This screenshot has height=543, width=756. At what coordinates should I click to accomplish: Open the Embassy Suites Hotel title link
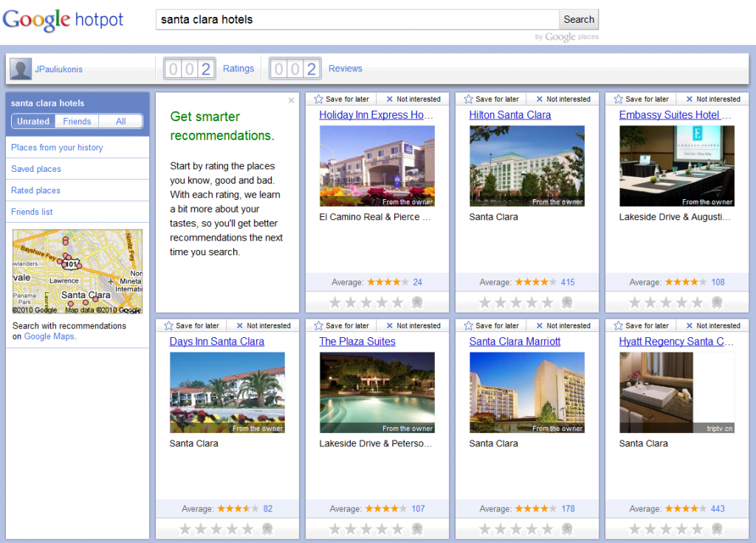[x=675, y=114]
